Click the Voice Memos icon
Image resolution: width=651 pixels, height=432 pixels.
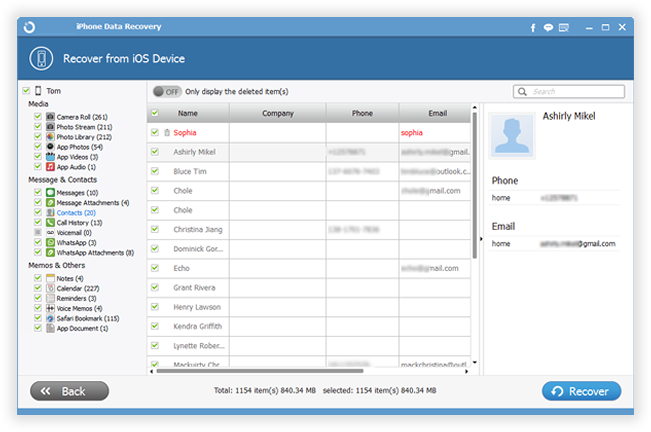click(50, 308)
